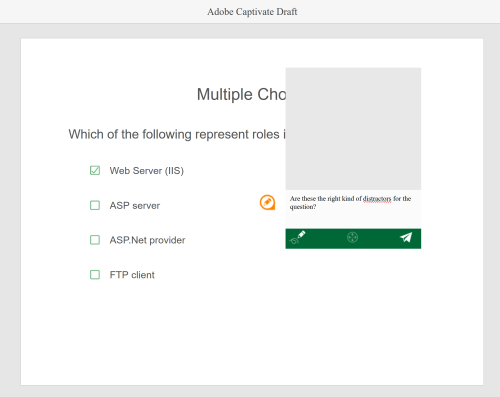Viewport: 500px width, 397px height.
Task: Click the "ASP server" answer text
Action: (135, 206)
